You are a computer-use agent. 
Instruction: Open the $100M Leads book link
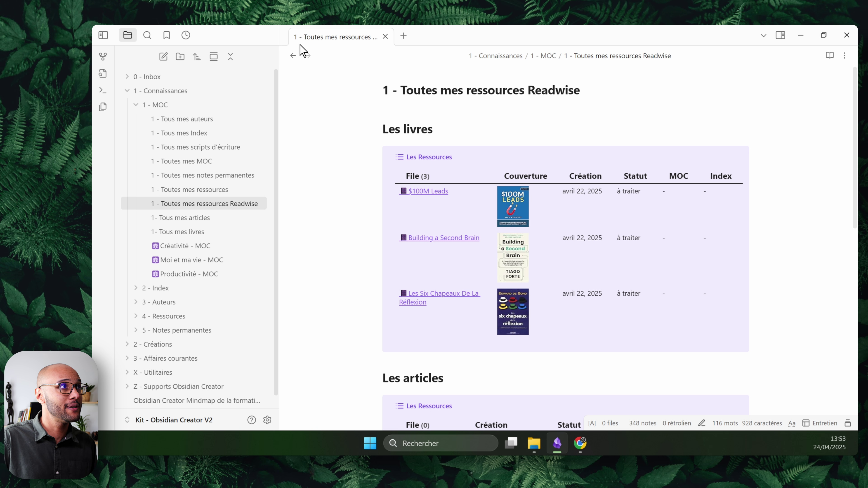[x=428, y=191]
